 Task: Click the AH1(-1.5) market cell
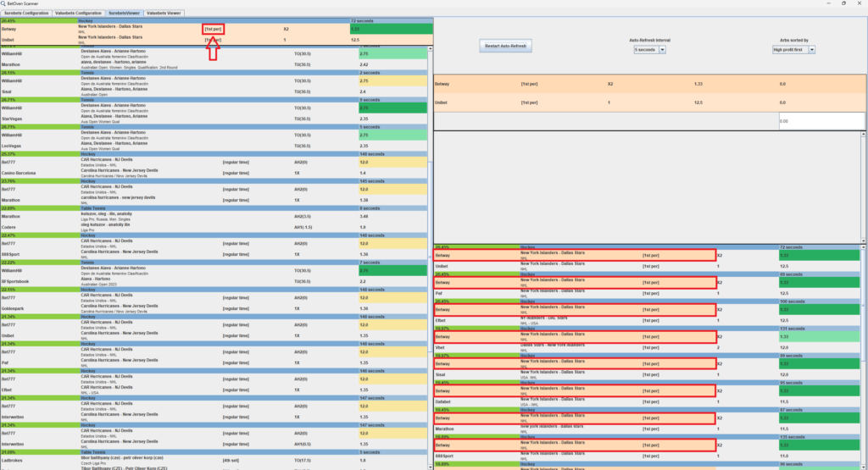(303, 227)
